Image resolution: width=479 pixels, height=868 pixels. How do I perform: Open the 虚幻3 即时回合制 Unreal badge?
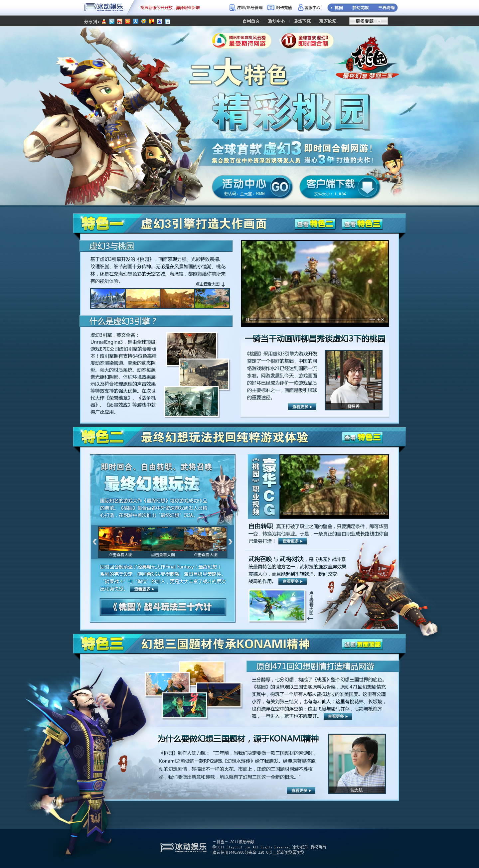point(307,41)
